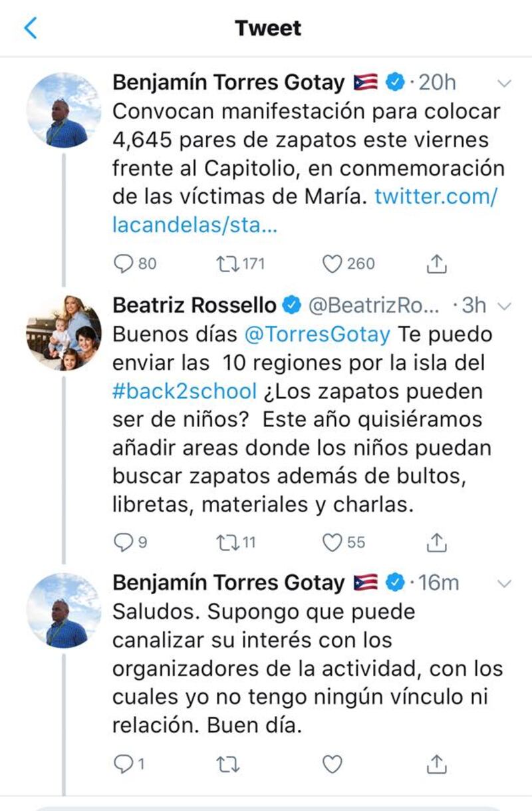The height and width of the screenshot is (811, 532).
Task: Like Beatriz Rossello's tweet with 55 likes
Action: (x=332, y=543)
